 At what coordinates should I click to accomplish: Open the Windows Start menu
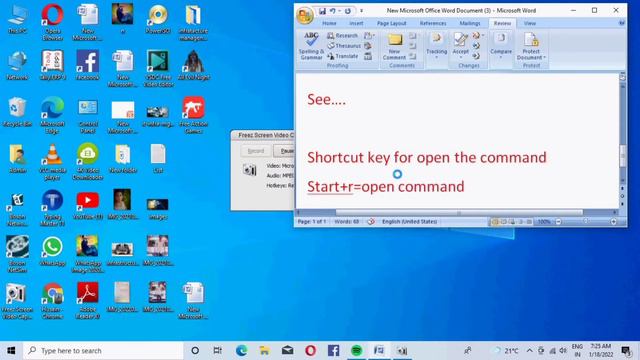click(x=11, y=350)
